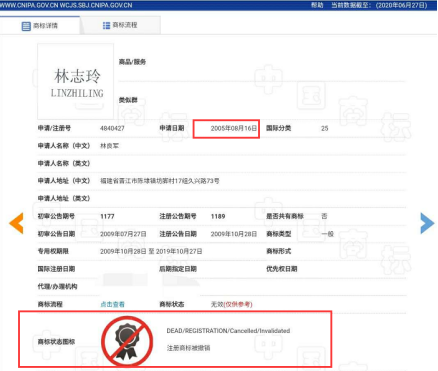Viewport: 438px width, 371px height.
Task: Select trademark status text 无效(仅供参考)
Action: (232, 304)
